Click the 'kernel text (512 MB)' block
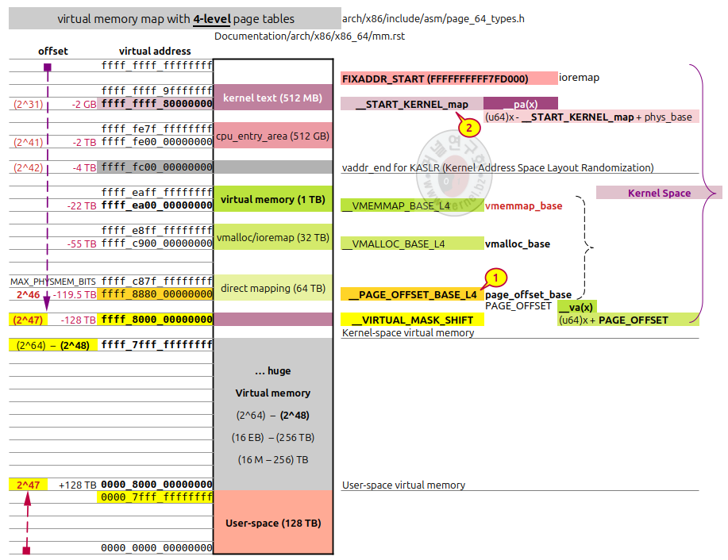Image resolution: width=728 pixels, height=560 pixels. [273, 98]
